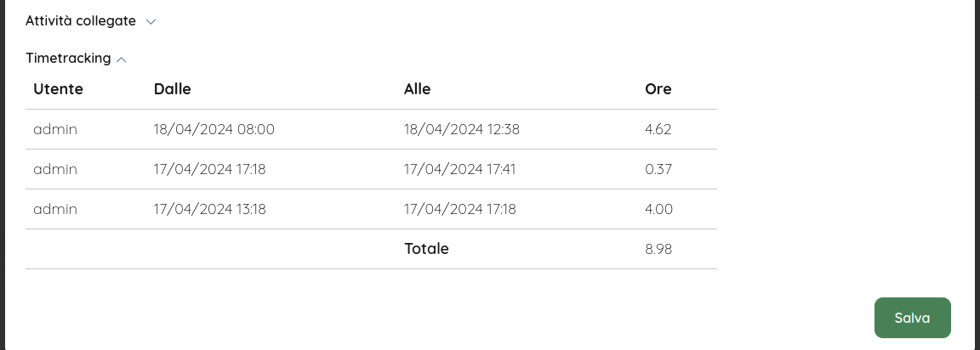Select the admin cell in the 4.62 hours row
Image resolution: width=980 pixels, height=350 pixels.
(x=55, y=129)
